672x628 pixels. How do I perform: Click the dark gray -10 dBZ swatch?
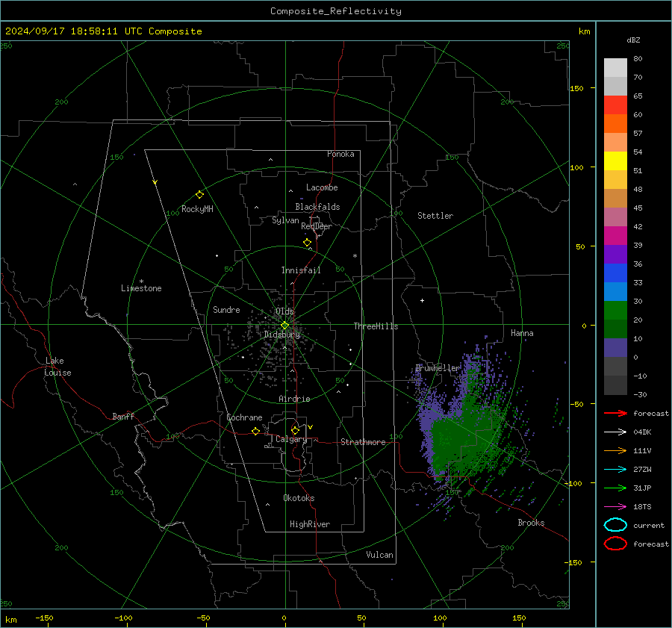[x=615, y=385]
